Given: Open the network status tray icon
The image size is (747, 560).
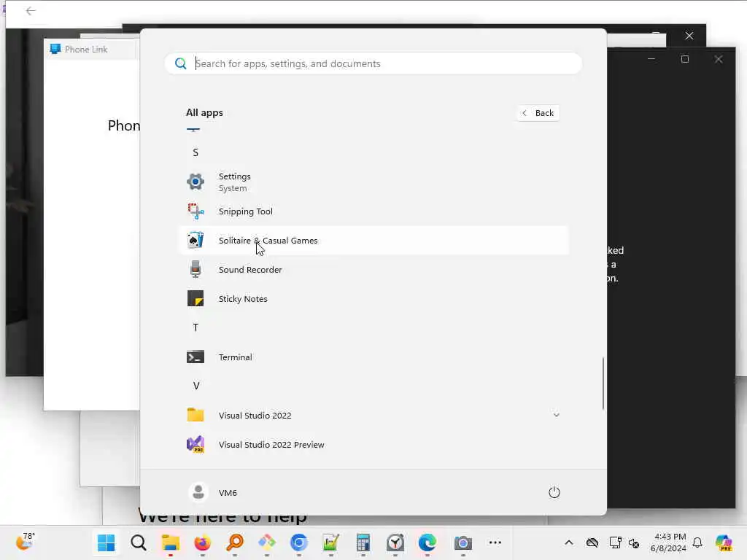Looking at the screenshot, I should tap(615, 542).
